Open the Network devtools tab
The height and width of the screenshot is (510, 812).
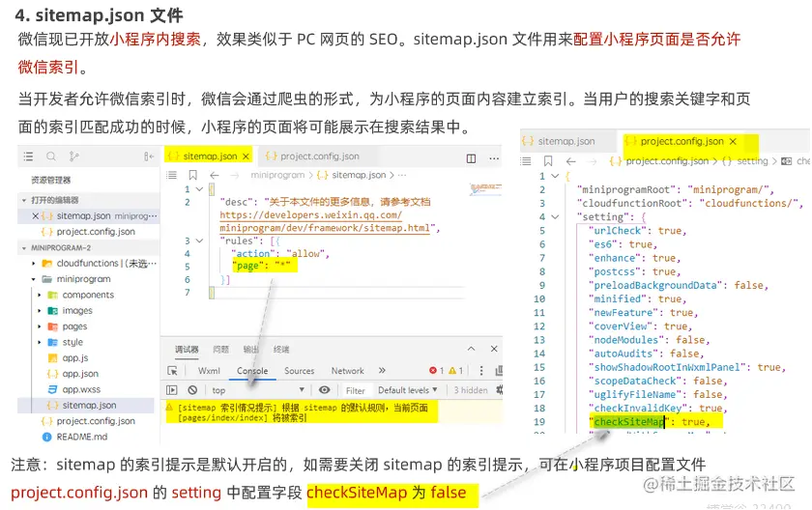point(347,371)
